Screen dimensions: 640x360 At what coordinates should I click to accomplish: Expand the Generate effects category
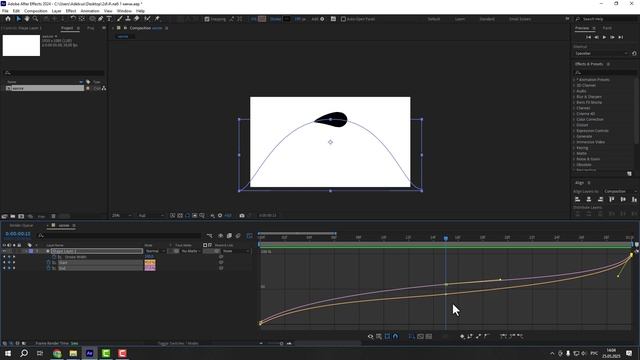(574, 136)
